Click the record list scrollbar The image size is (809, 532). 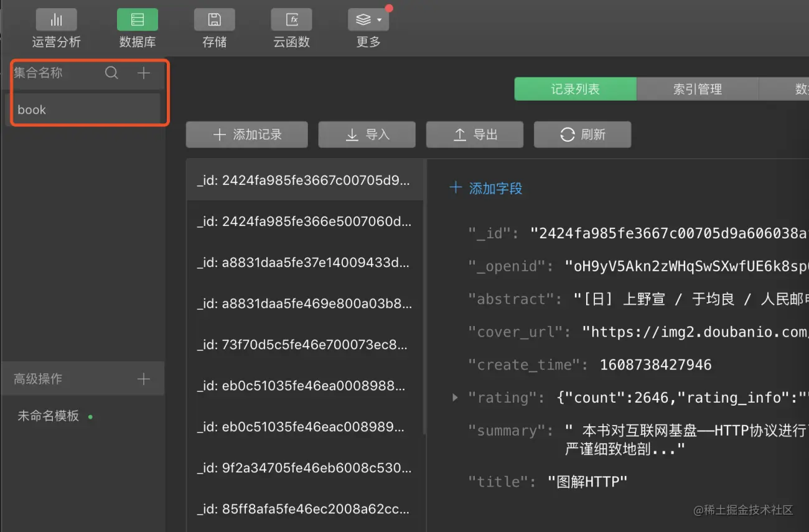click(x=425, y=296)
